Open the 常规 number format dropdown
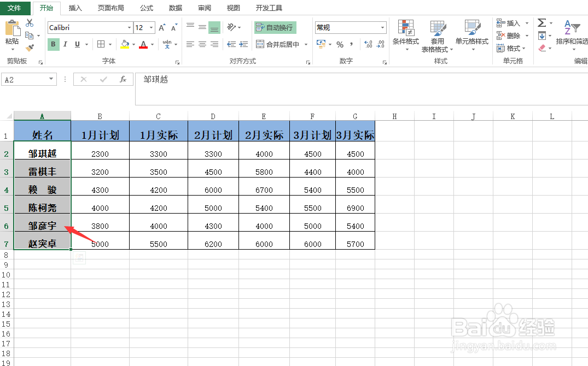 coord(382,28)
